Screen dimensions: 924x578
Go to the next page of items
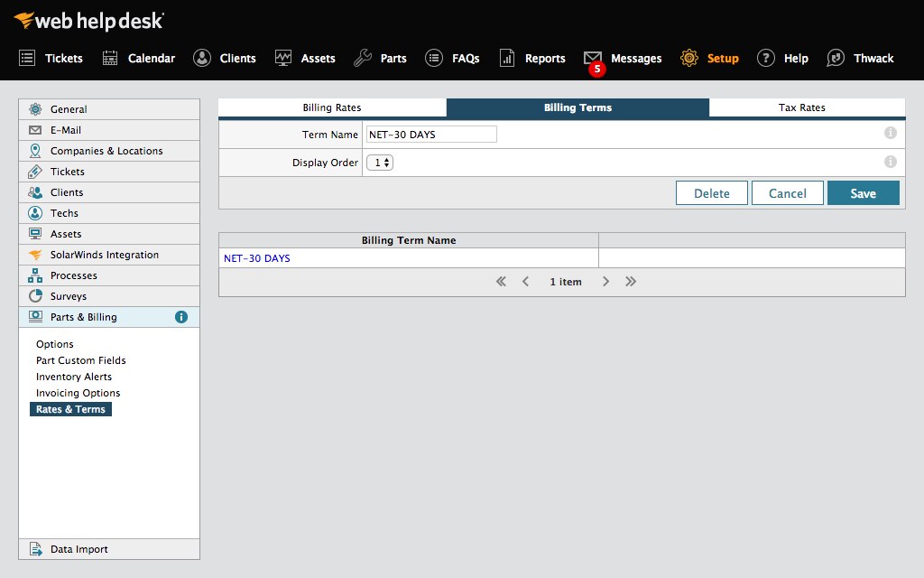pyautogui.click(x=605, y=281)
